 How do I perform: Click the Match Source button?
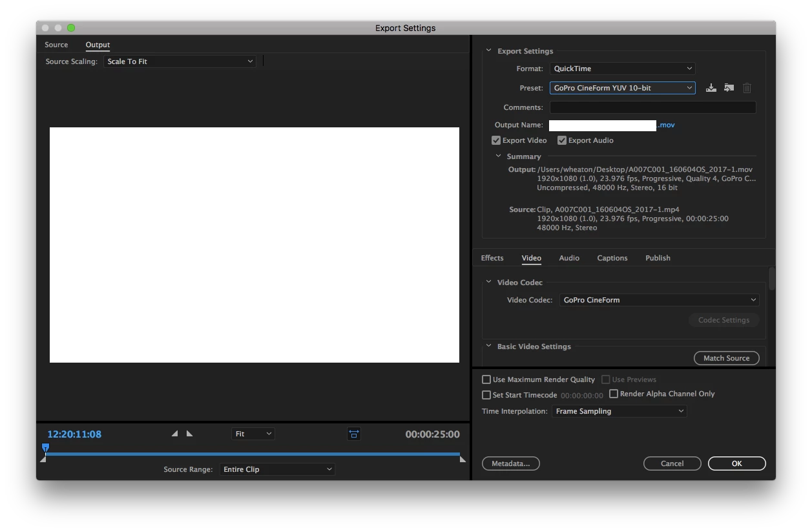tap(727, 358)
